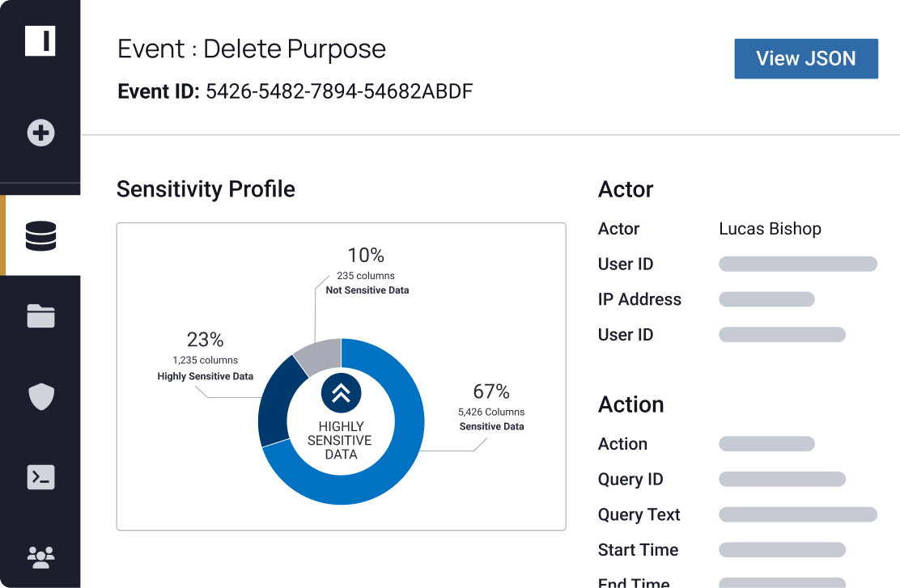Open the folder icon in the sidebar
900x588 pixels.
click(x=40, y=316)
